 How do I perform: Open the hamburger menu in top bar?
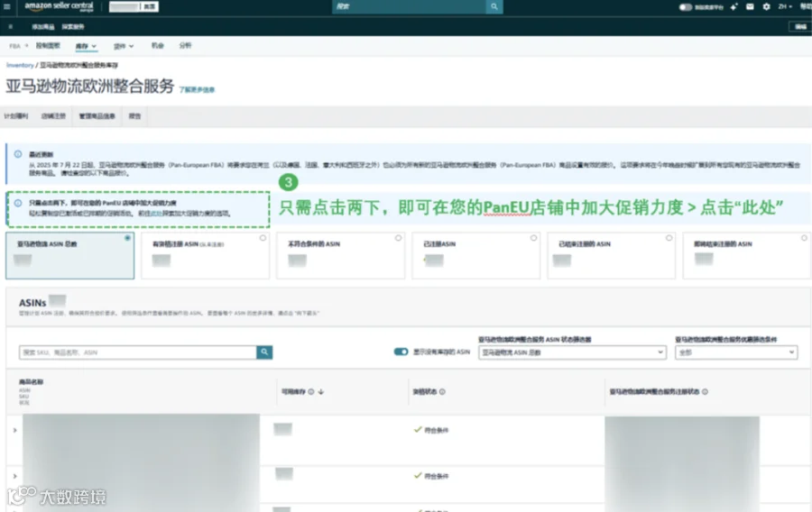[6, 6]
